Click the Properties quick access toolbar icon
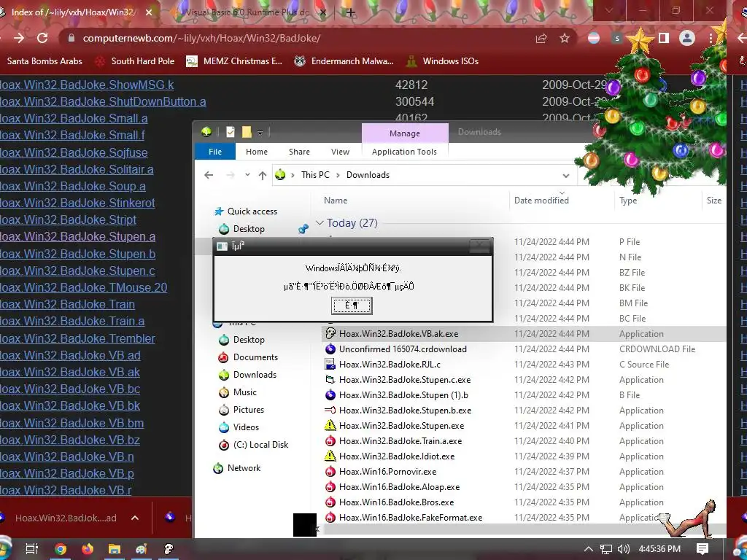This screenshot has width=747, height=560. coord(231,132)
